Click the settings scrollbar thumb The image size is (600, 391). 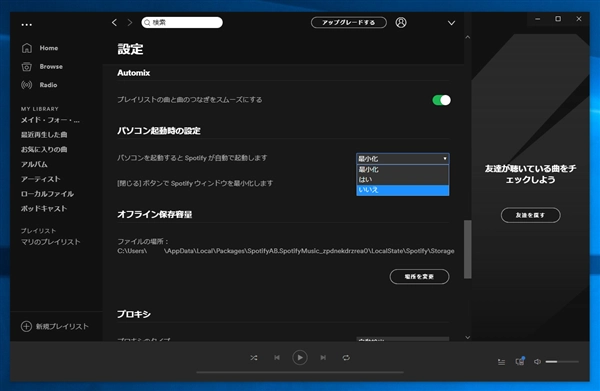pyautogui.click(x=468, y=249)
